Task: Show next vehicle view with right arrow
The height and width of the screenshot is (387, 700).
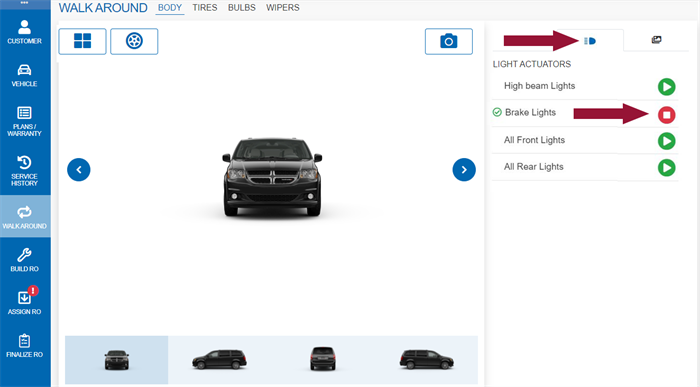Action: [464, 170]
